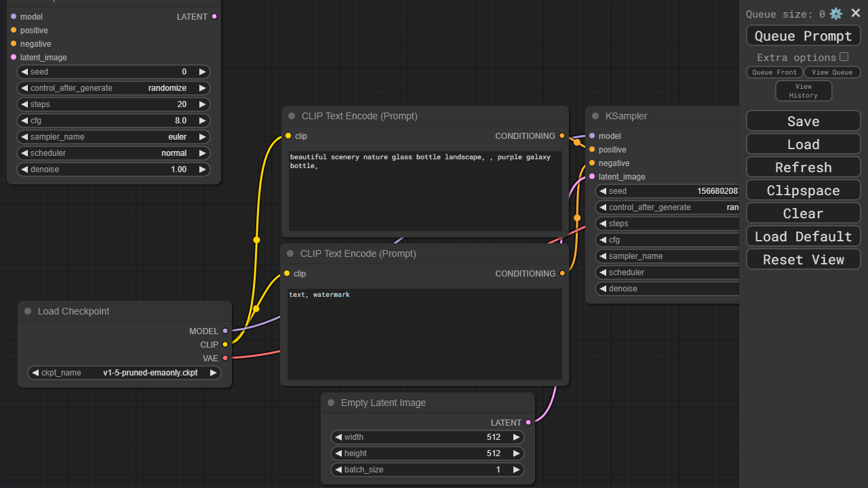This screenshot has height=488, width=868.
Task: Close the queue menu panel
Action: click(855, 14)
